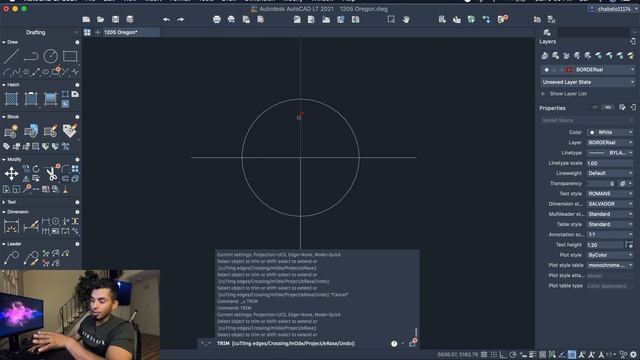Image resolution: width=640 pixels, height=360 pixels.
Task: Toggle Ortho mode in status bar
Action: click(503, 354)
